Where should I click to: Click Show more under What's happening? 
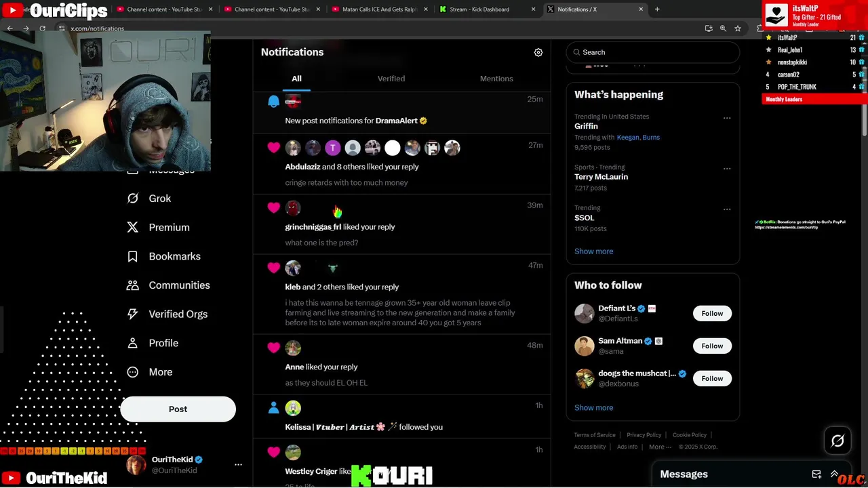click(x=593, y=251)
